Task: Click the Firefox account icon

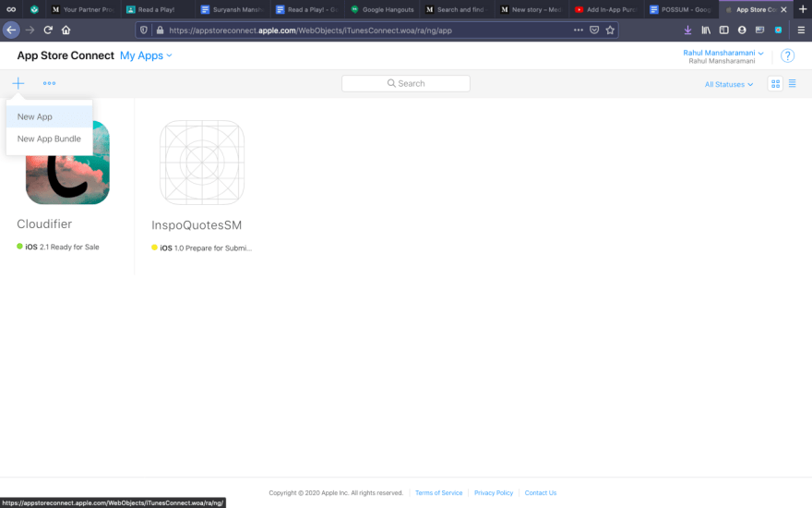Action: [x=742, y=30]
